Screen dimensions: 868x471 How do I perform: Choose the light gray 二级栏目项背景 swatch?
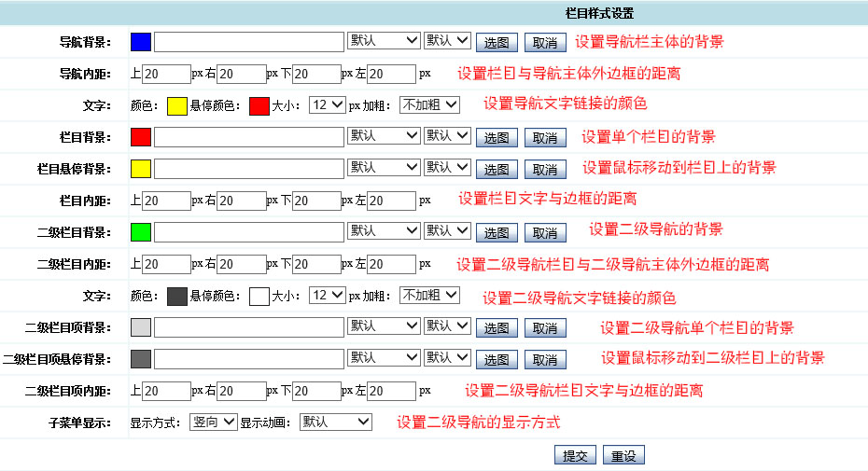point(141,327)
